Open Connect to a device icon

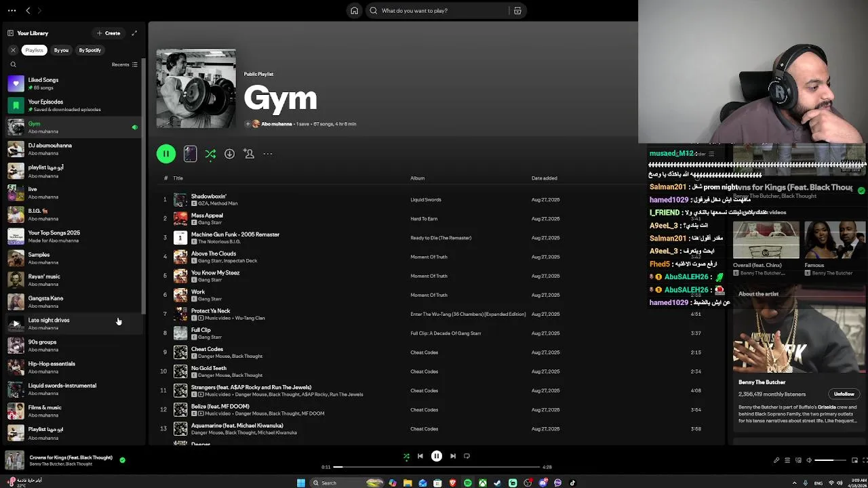pyautogui.click(x=798, y=460)
